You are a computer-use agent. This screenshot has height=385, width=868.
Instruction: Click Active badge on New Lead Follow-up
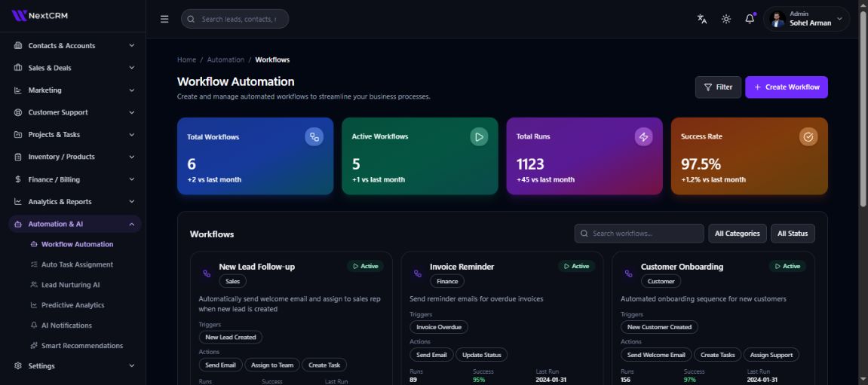pyautogui.click(x=365, y=266)
